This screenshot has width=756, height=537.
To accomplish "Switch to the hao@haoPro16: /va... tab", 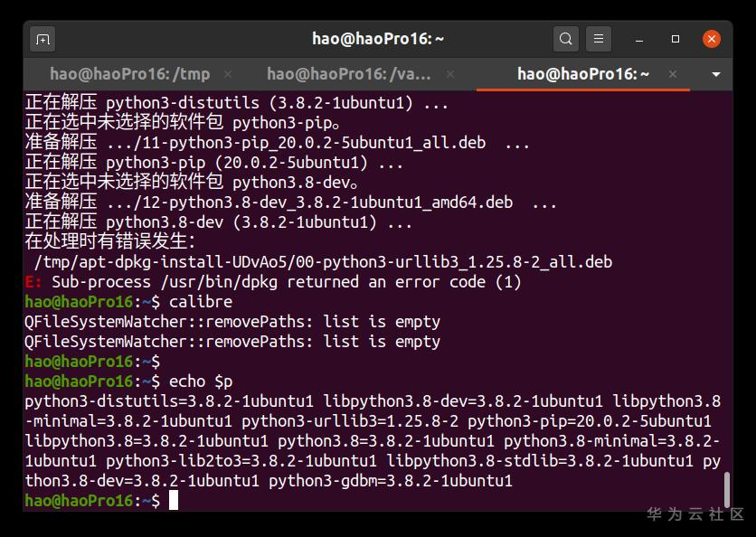I will [x=349, y=74].
